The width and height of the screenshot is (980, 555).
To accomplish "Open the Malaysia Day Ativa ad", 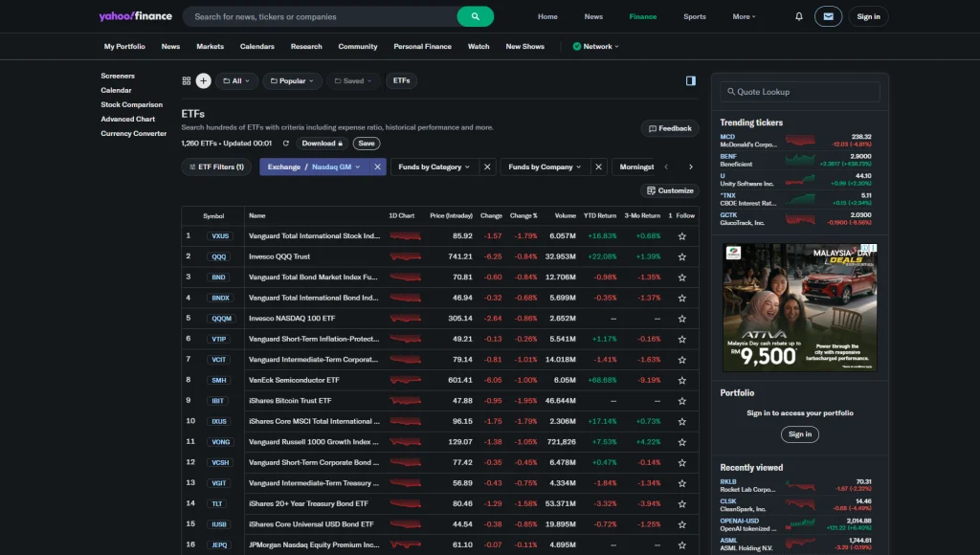I will pos(800,307).
